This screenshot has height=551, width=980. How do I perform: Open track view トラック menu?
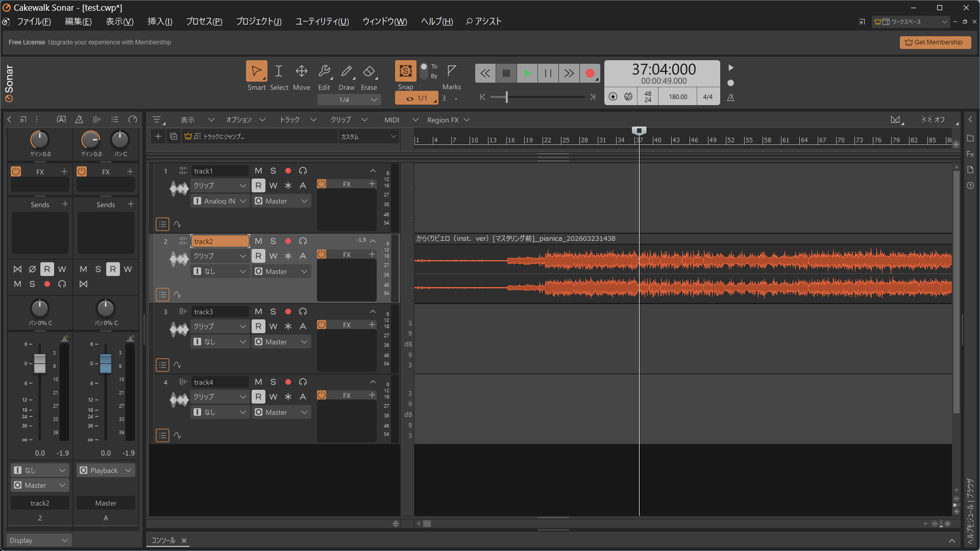pos(298,120)
